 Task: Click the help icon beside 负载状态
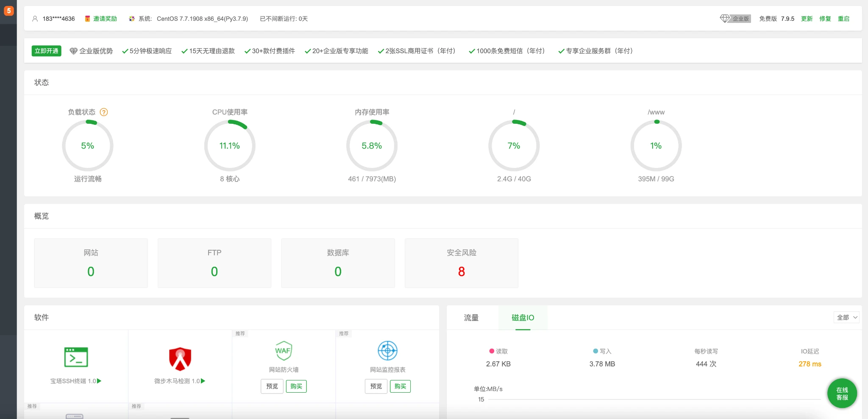pos(104,112)
